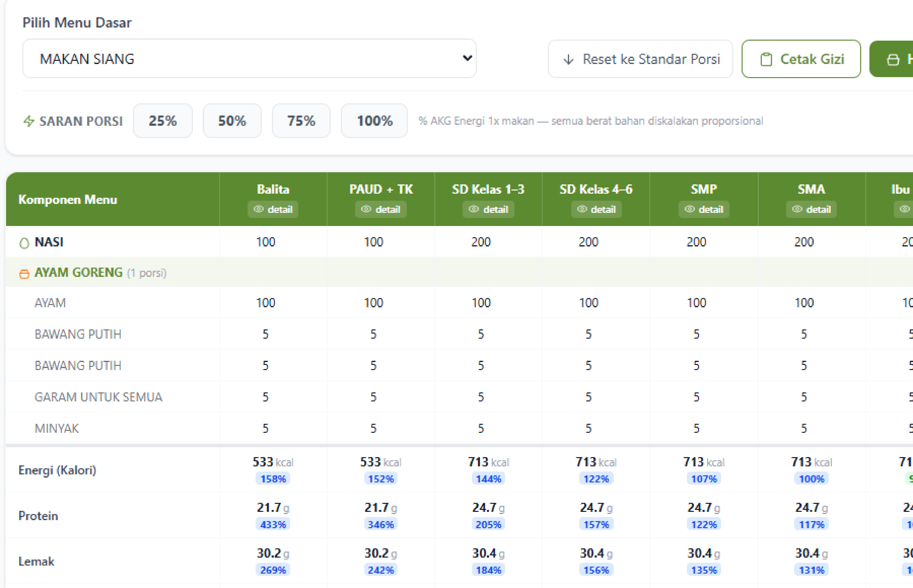The image size is (913, 588).
Task: Show detail for the SMP column
Action: click(x=704, y=209)
